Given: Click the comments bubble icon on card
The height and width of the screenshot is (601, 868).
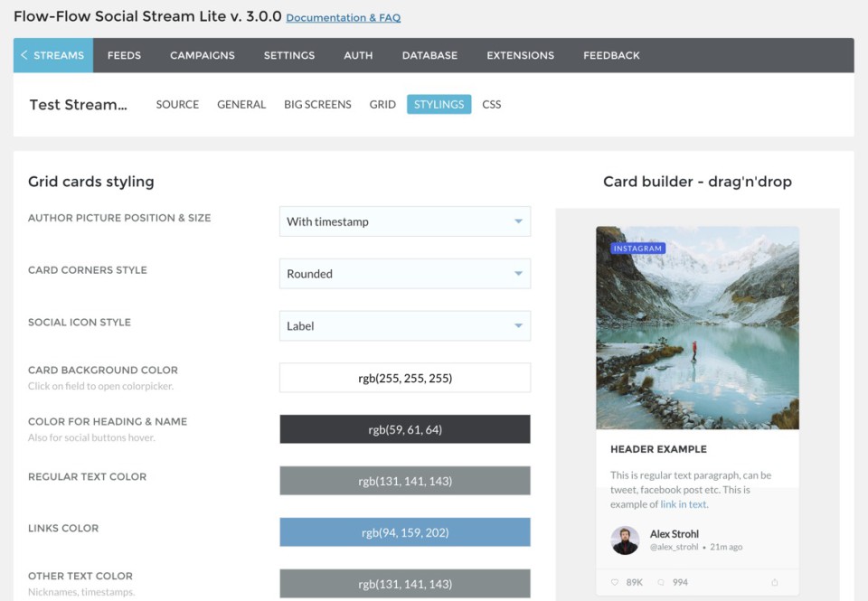Looking at the screenshot, I should [x=661, y=583].
